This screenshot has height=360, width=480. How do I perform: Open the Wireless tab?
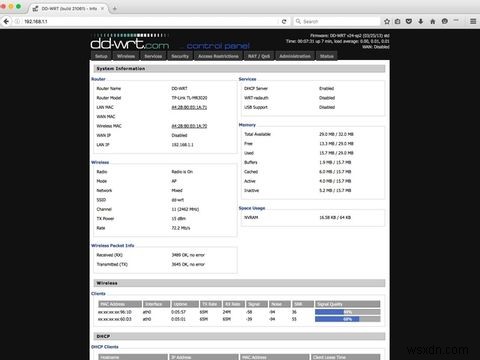click(126, 56)
